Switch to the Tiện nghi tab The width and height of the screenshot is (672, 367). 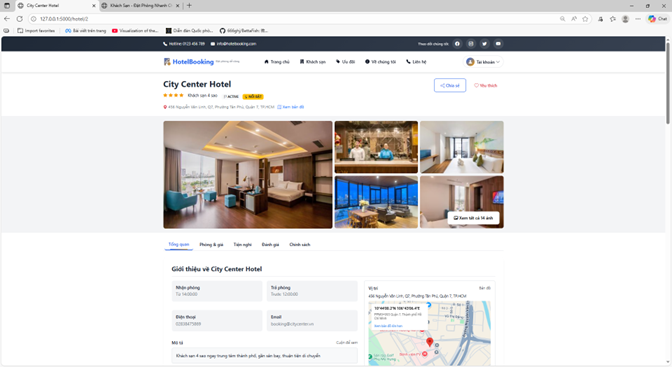(243, 244)
